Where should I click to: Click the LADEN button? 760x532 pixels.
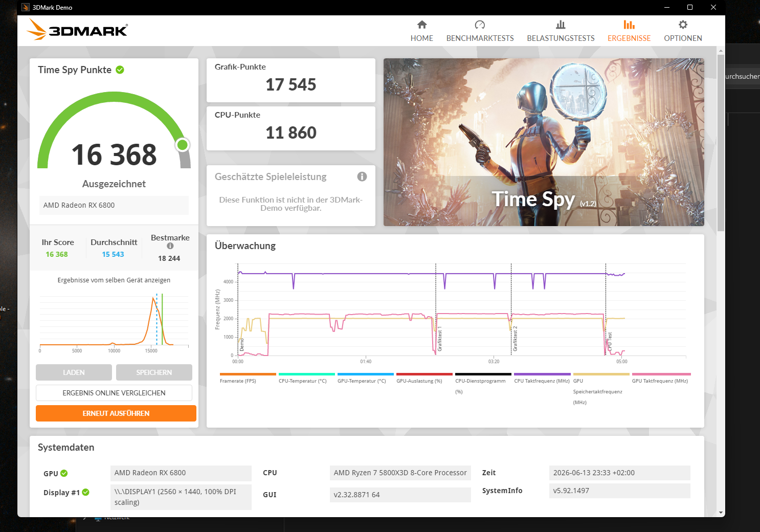click(74, 372)
